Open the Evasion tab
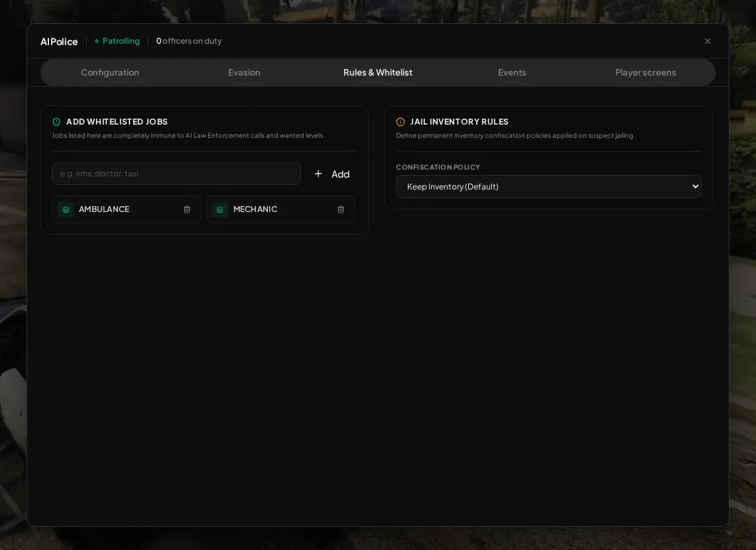Image resolution: width=756 pixels, height=550 pixels. coord(244,73)
